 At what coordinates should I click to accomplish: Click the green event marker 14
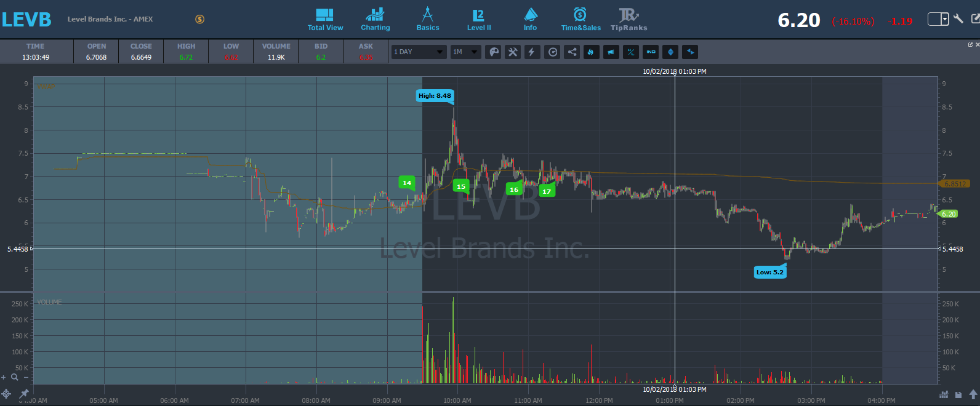tap(406, 183)
